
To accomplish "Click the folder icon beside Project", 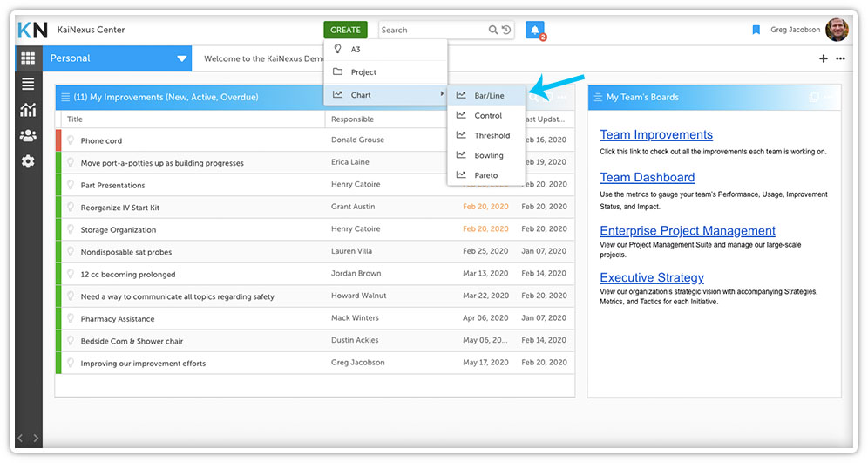I will [337, 71].
